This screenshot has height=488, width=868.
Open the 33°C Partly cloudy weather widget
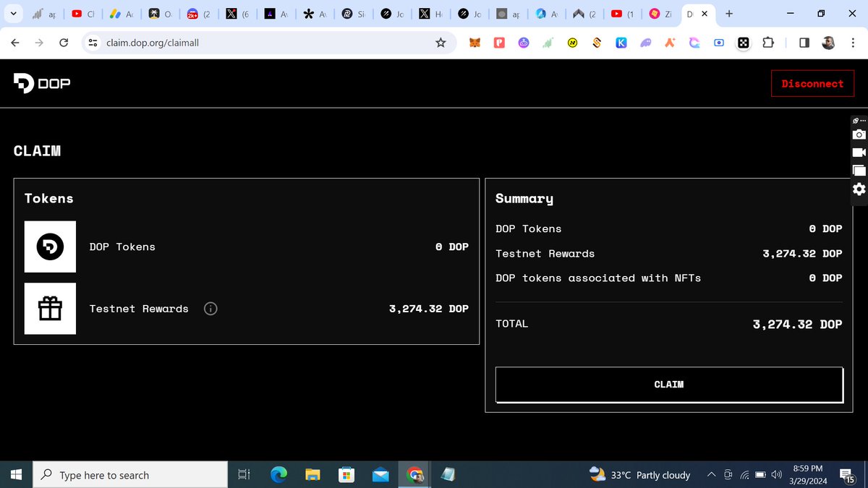click(x=640, y=475)
